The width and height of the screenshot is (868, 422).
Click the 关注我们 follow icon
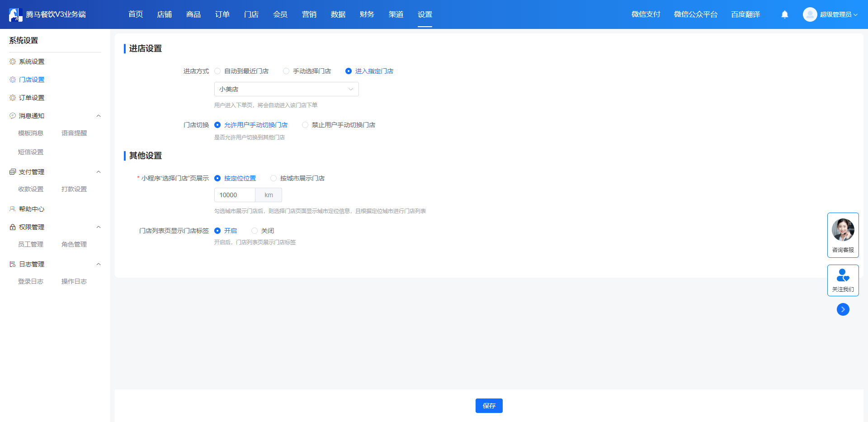[843, 275]
